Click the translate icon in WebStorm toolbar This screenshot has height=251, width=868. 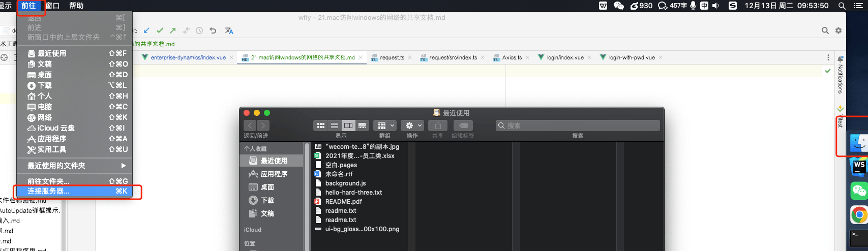pos(229,30)
